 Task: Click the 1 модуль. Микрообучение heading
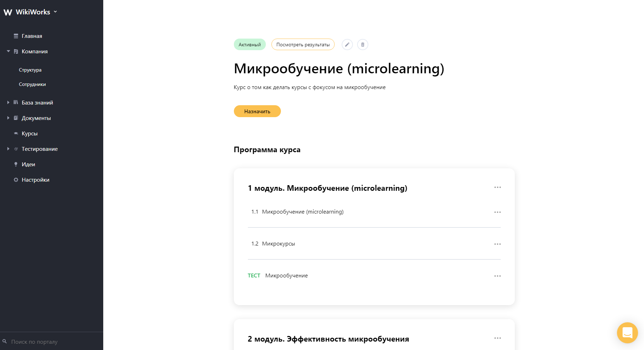click(x=328, y=188)
